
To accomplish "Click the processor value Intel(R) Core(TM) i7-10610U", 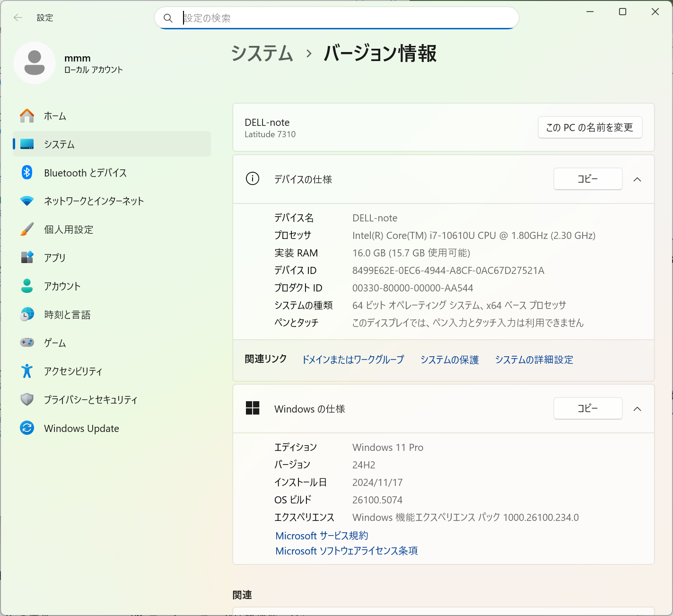I will click(x=474, y=236).
